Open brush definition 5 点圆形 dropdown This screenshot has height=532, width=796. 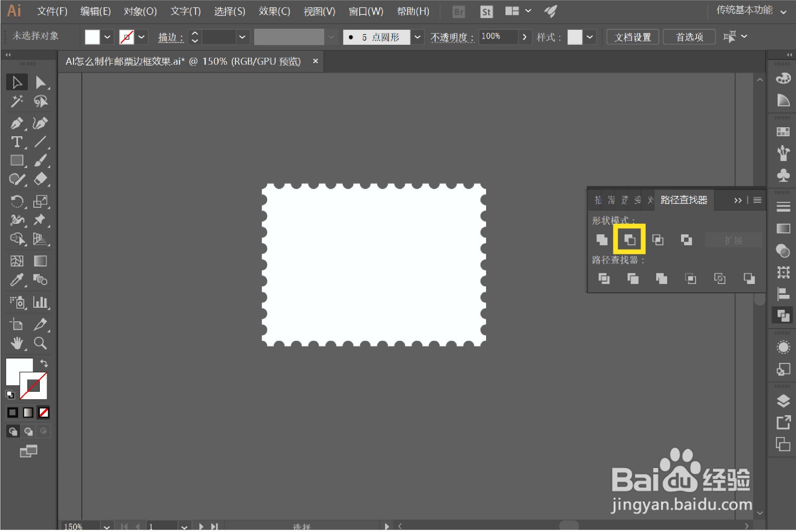click(417, 37)
